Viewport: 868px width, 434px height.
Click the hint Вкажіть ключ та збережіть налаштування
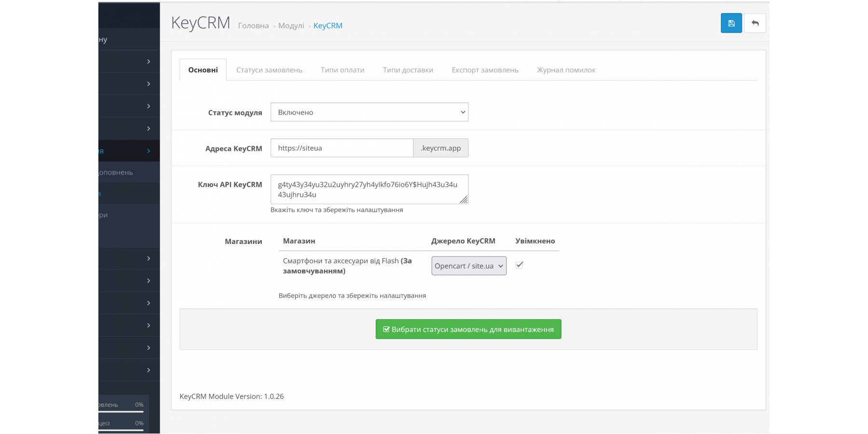337,210
